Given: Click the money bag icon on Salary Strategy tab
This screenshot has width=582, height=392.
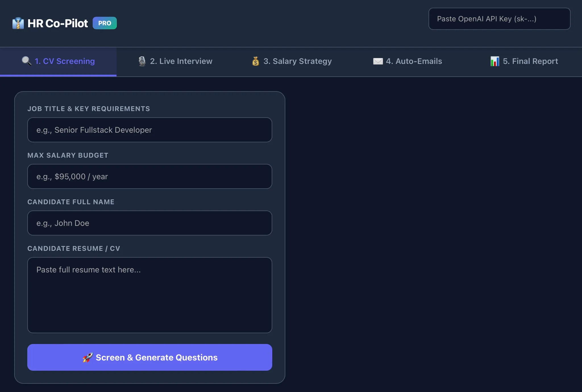Looking at the screenshot, I should tap(255, 61).
